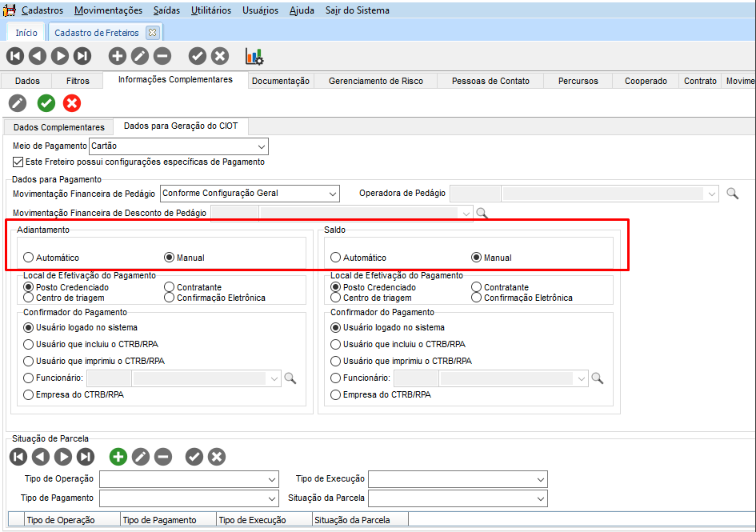Click Sair do Sistema in the menu bar

(x=357, y=10)
